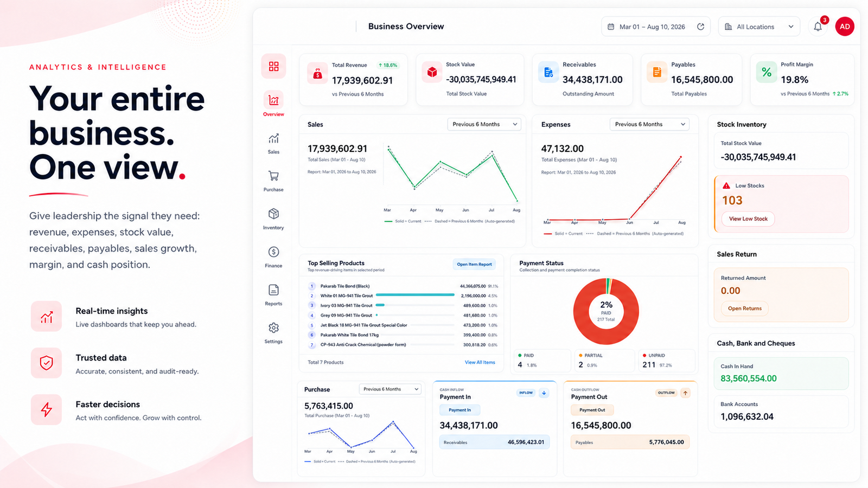Click the Profit Margin percent icon
This screenshot has width=868, height=488.
[x=767, y=72]
